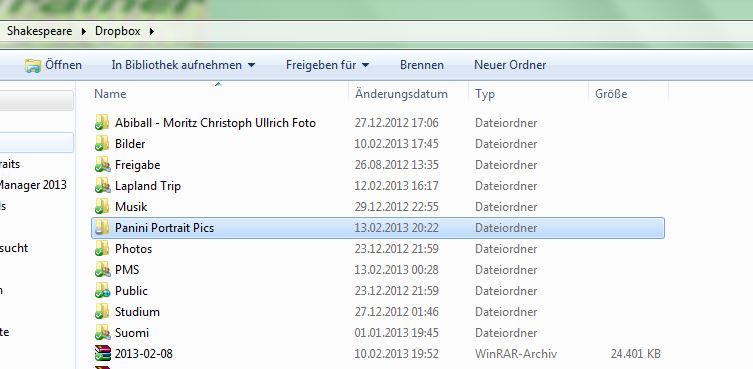Click the PMS shared folder icon
The width and height of the screenshot is (753, 369).
(102, 270)
